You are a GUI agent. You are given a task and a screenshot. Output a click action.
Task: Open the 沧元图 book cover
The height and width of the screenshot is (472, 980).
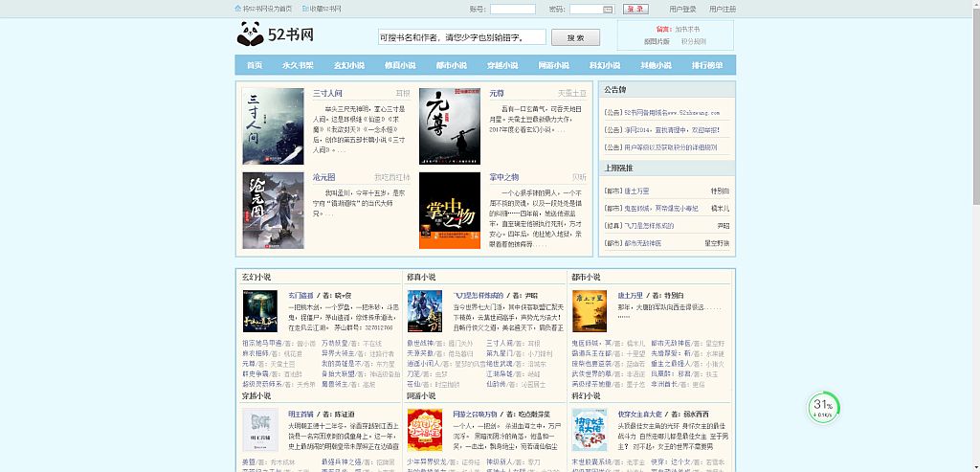(272, 210)
